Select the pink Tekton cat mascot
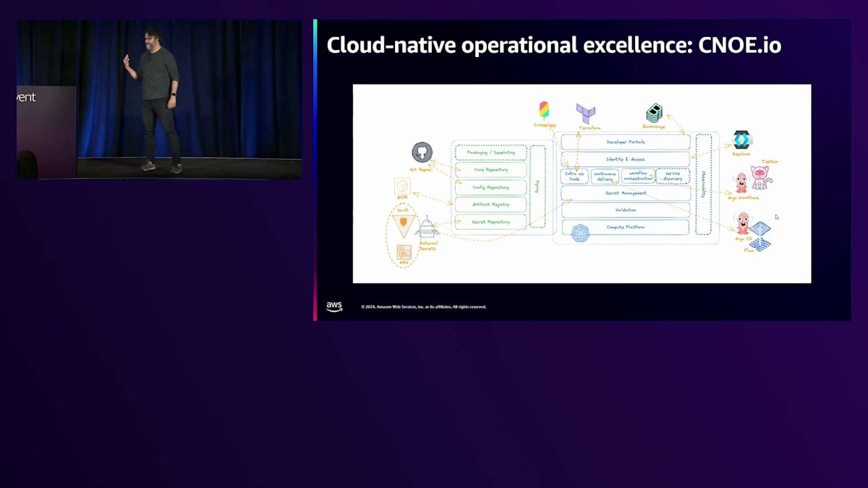Viewport: 868px width, 488px height. click(x=760, y=177)
